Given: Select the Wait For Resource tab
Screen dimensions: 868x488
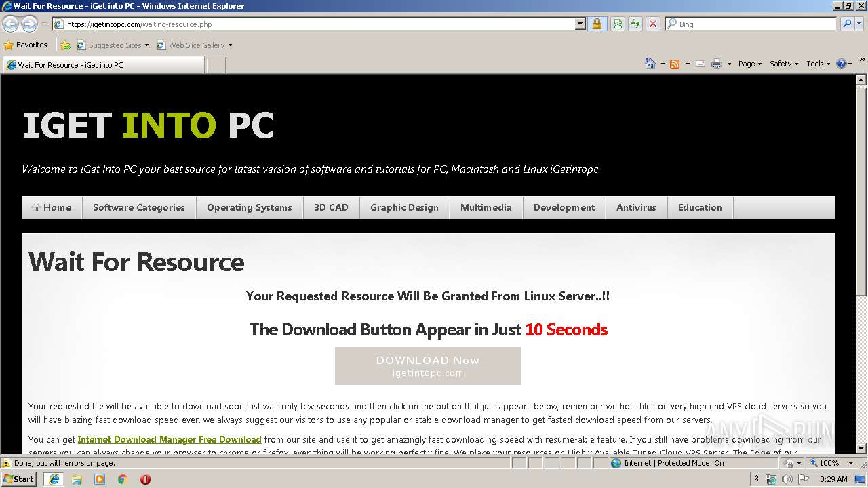Looking at the screenshot, I should tap(103, 65).
